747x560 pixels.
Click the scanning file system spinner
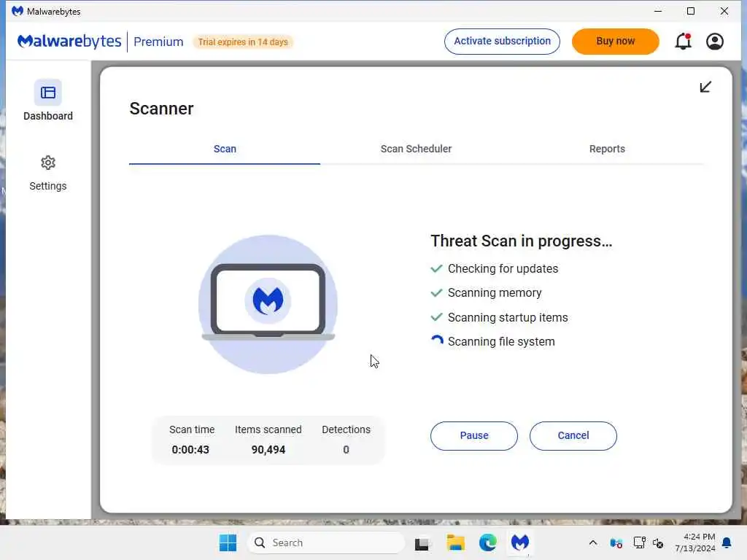coord(437,341)
